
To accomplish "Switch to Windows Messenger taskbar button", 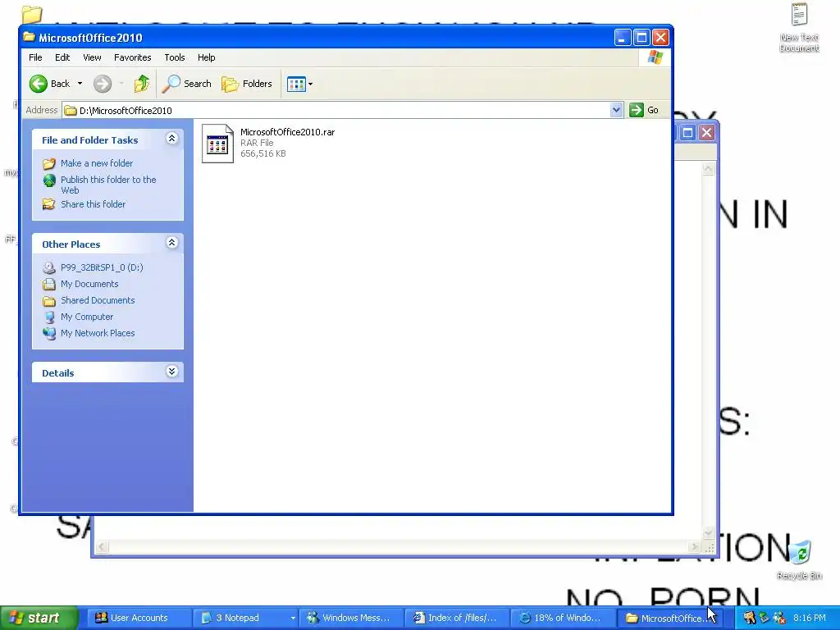I will coord(350,618).
